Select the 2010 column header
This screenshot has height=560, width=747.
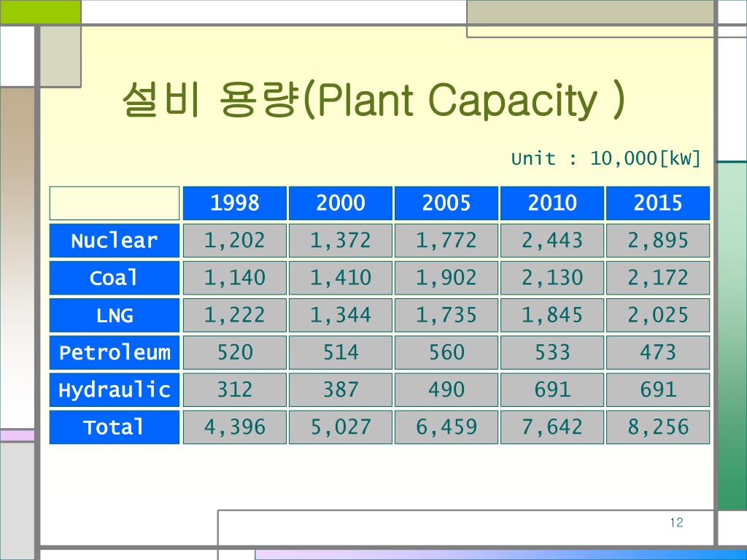tap(552, 203)
